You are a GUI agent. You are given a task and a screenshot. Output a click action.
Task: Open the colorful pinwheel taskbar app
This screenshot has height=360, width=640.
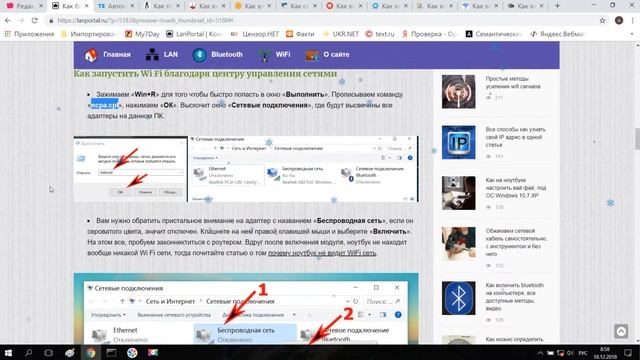[x=132, y=353]
